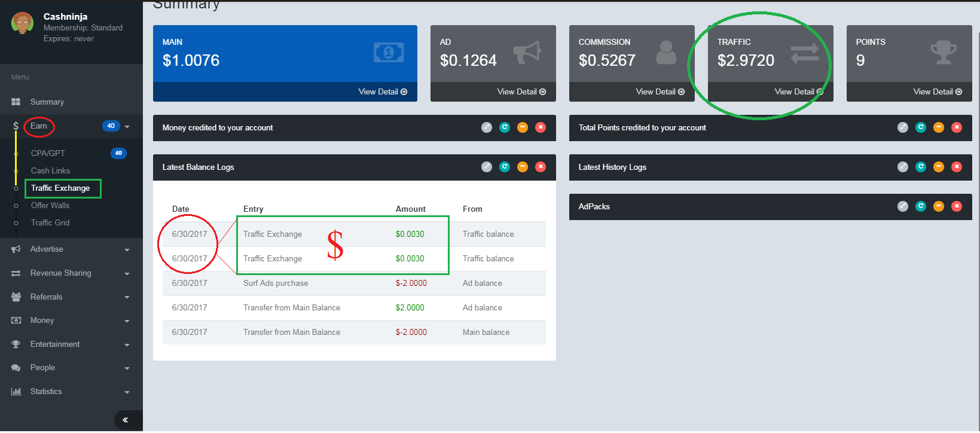Expand the Statistics menu arrow
Screen dimensions: 980x433
click(x=127, y=392)
